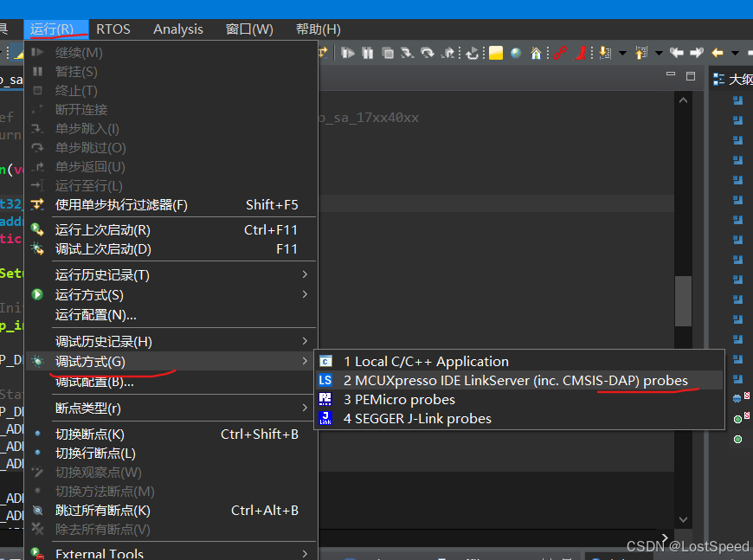Select the plain green circle outline item

point(737,439)
